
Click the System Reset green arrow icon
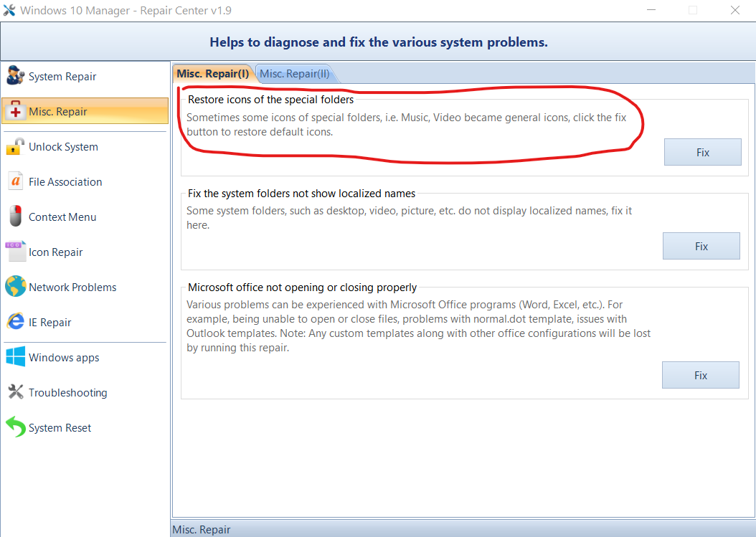(16, 427)
